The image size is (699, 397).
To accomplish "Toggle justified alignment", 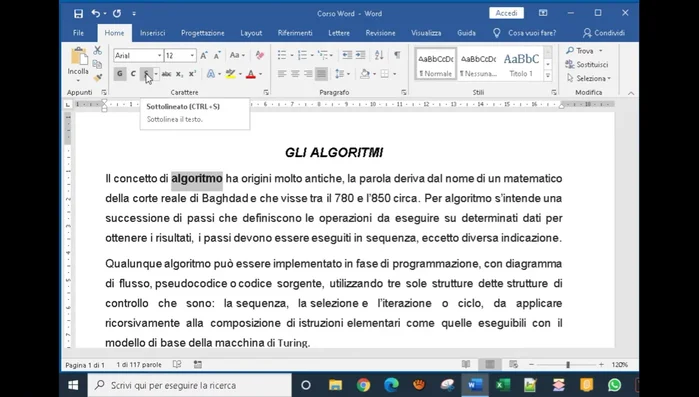I will (x=321, y=74).
